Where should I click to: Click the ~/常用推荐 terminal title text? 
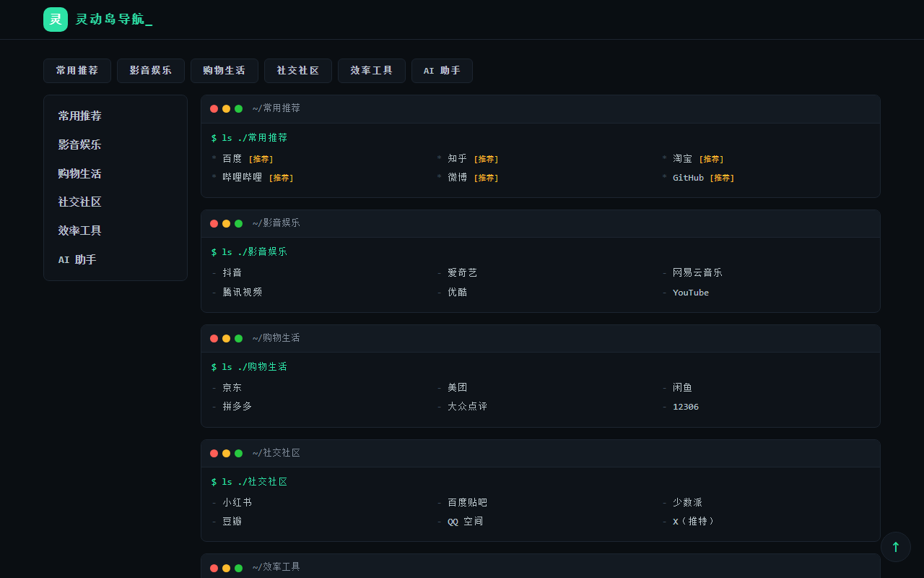[x=276, y=108]
